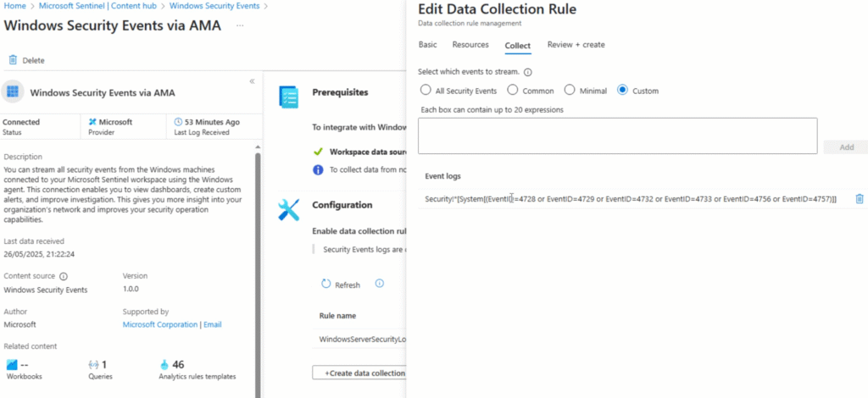Click the Home breadcrumb link
The height and width of the screenshot is (398, 868).
[15, 6]
